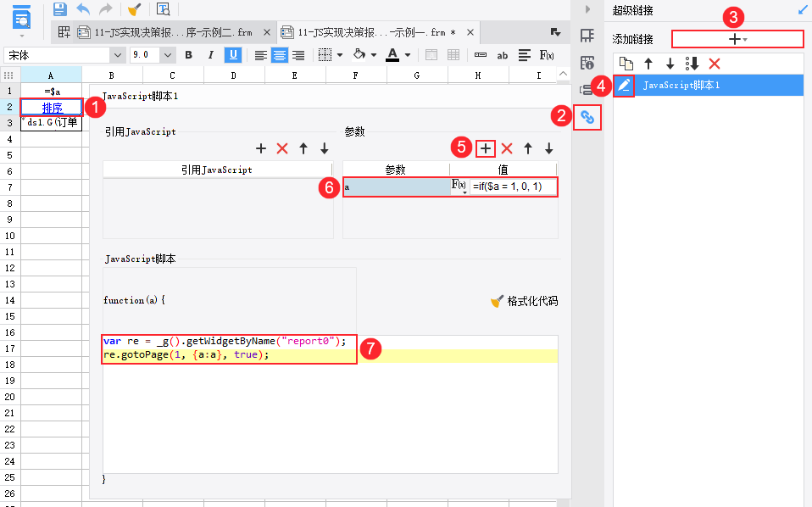Delete the selected hyperlink with red X

click(x=715, y=64)
